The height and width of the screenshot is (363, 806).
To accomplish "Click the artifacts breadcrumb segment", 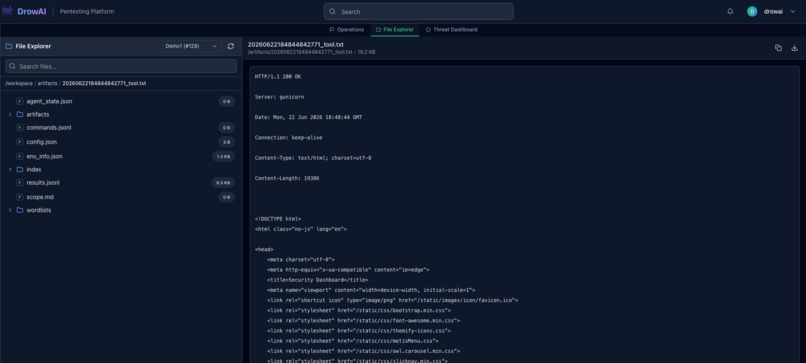I will [47, 83].
